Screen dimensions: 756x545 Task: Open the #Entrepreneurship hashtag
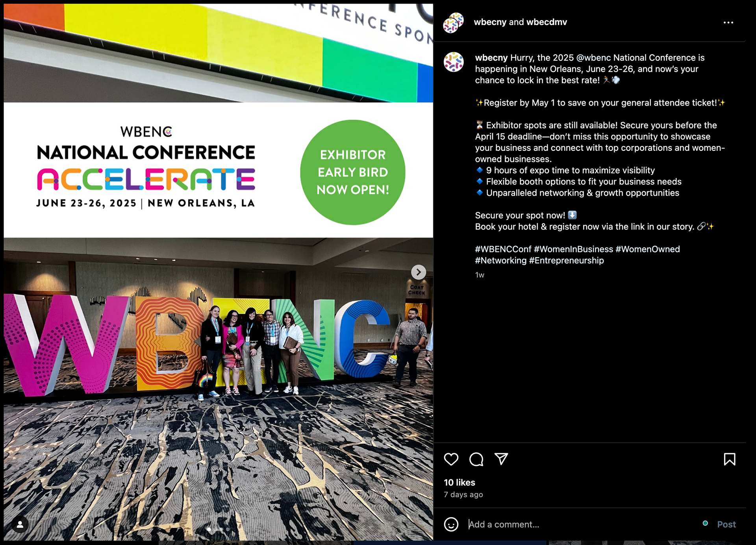(x=566, y=260)
